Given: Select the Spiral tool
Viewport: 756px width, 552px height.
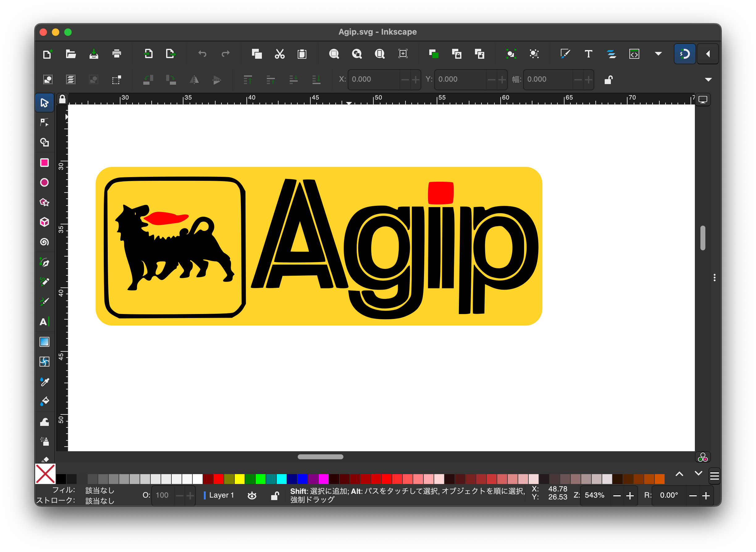Looking at the screenshot, I should [44, 242].
